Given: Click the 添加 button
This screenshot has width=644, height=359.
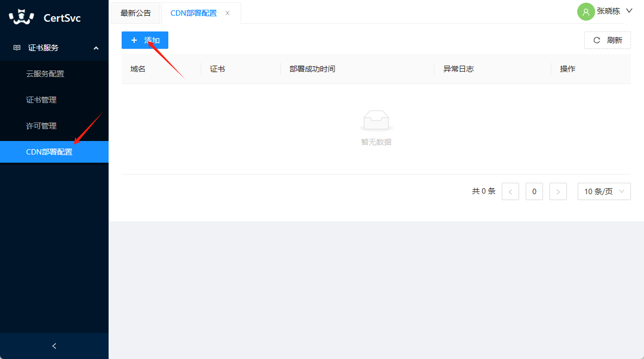Looking at the screenshot, I should (x=144, y=40).
